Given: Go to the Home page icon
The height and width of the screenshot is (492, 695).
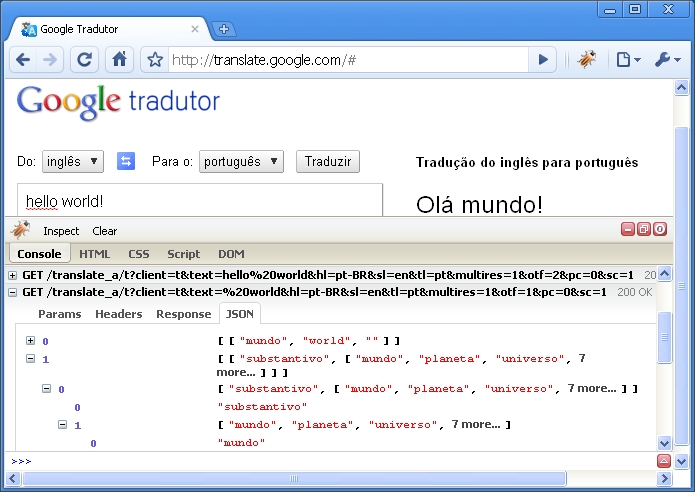Looking at the screenshot, I should [x=119, y=60].
